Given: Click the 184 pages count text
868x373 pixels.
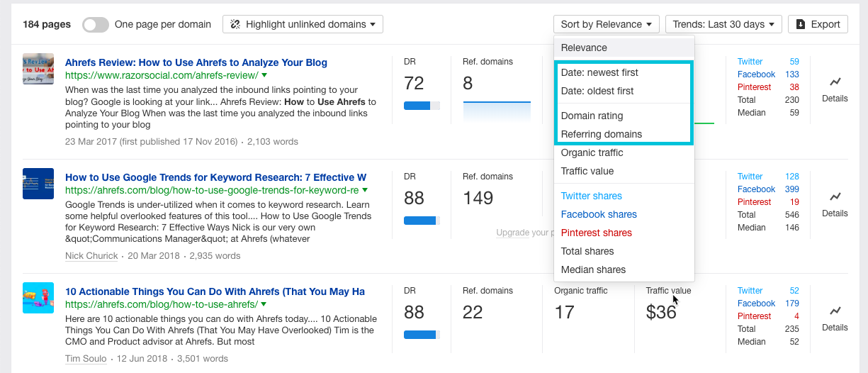Looking at the screenshot, I should coord(47,24).
